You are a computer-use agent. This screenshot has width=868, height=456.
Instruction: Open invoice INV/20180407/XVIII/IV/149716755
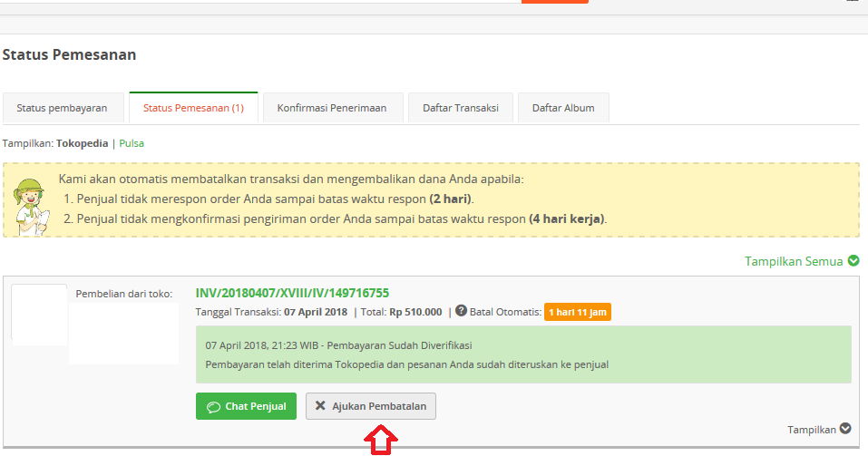point(292,293)
